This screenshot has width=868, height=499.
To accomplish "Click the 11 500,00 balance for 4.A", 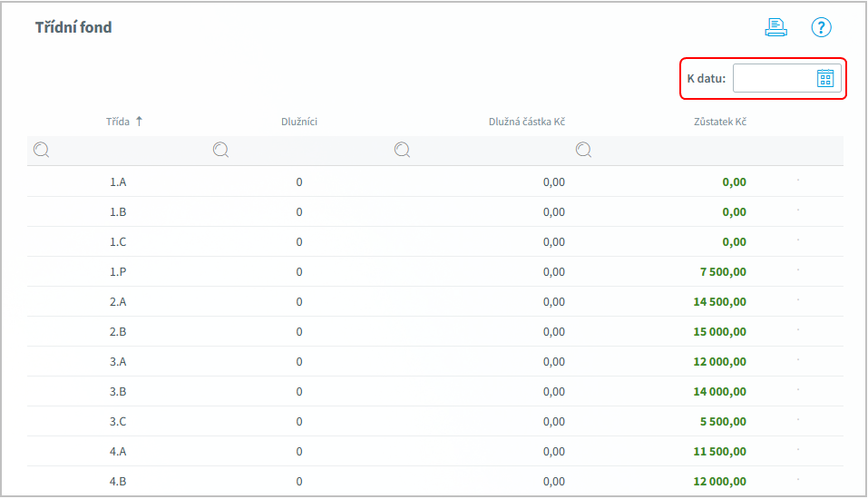I will [x=719, y=452].
